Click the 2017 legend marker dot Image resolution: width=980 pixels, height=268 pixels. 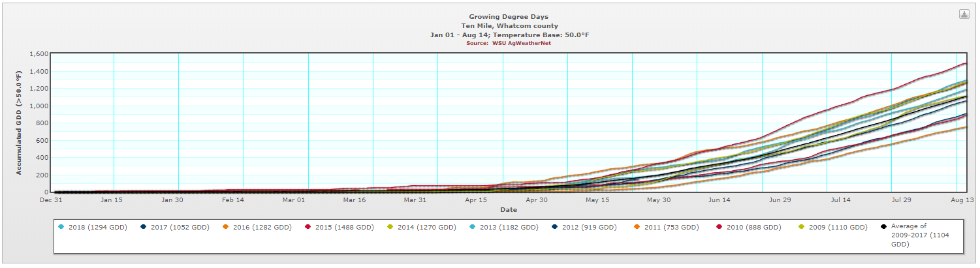coord(143,228)
